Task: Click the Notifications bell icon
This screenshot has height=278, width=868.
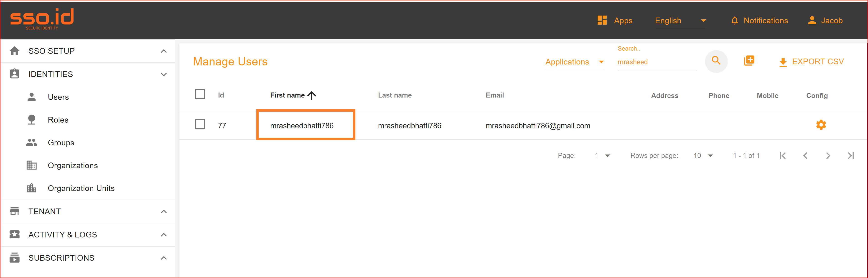Action: (735, 21)
